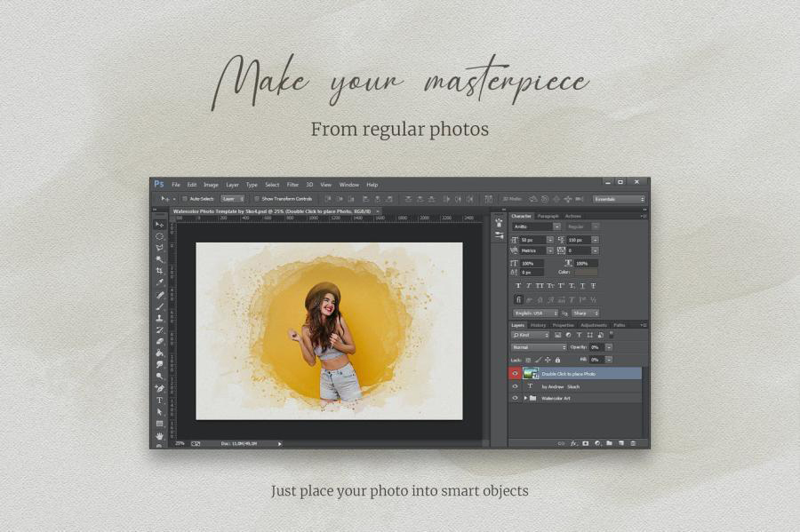800x532 pixels.
Task: Open the Essentials workspace dropdown
Action: 619,199
